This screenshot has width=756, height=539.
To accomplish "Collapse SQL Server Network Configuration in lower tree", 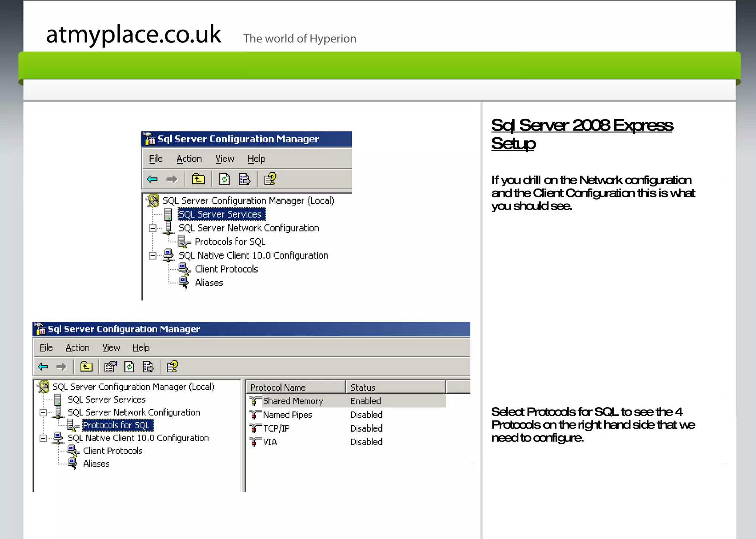I will tap(43, 413).
